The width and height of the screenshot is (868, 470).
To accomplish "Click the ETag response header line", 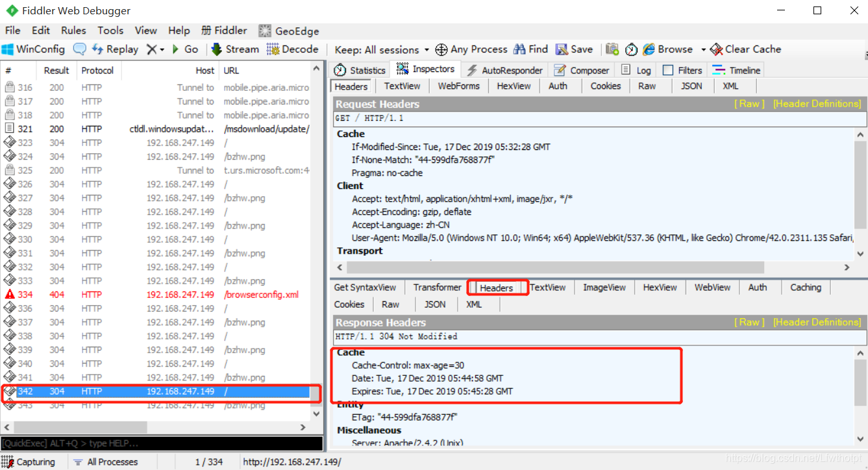I will (x=404, y=417).
